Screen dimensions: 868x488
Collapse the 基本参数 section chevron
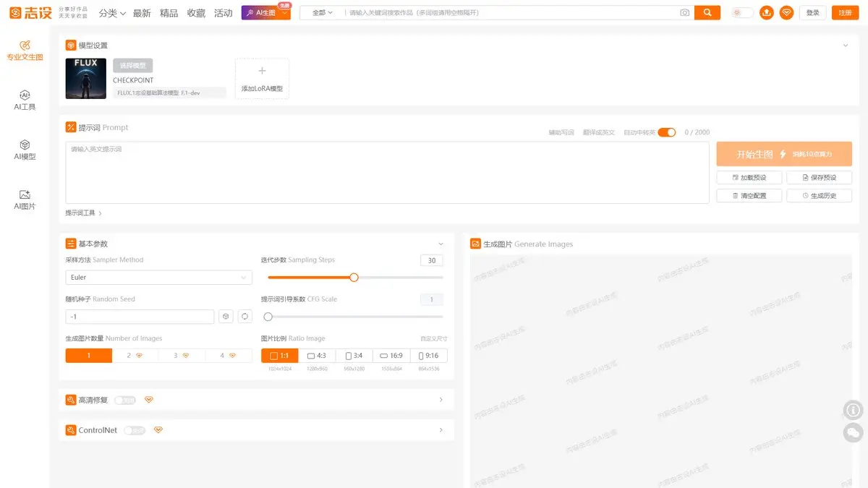441,244
